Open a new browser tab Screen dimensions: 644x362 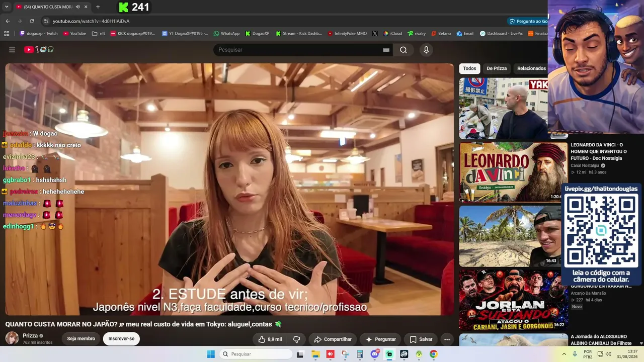[98, 7]
